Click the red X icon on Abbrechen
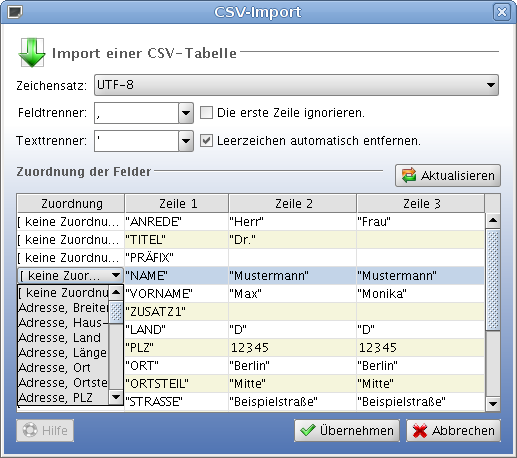 click(x=420, y=430)
